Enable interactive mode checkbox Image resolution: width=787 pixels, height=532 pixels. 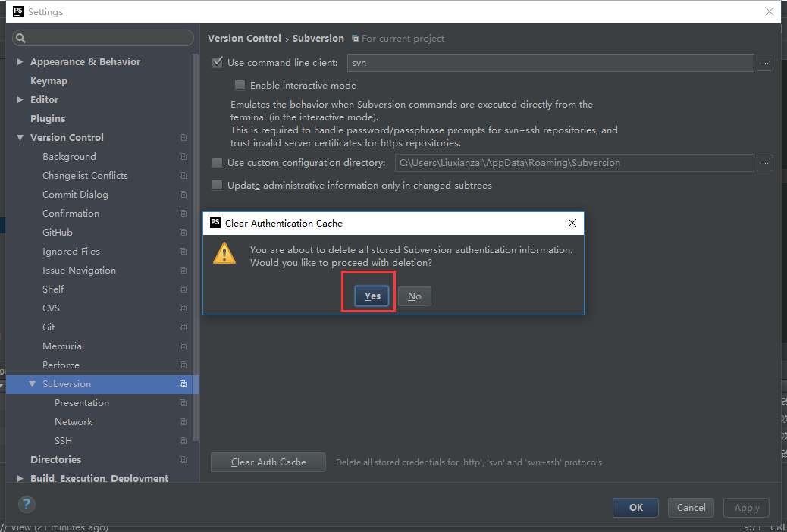click(x=240, y=86)
